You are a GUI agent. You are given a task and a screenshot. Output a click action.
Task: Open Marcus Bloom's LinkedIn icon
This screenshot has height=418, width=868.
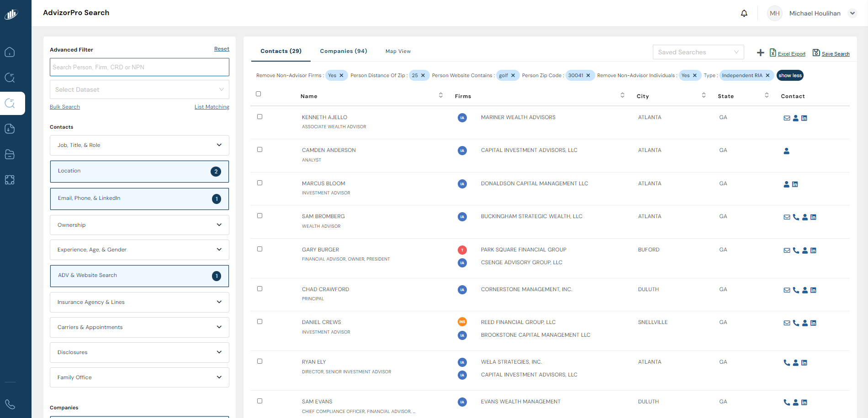point(795,184)
